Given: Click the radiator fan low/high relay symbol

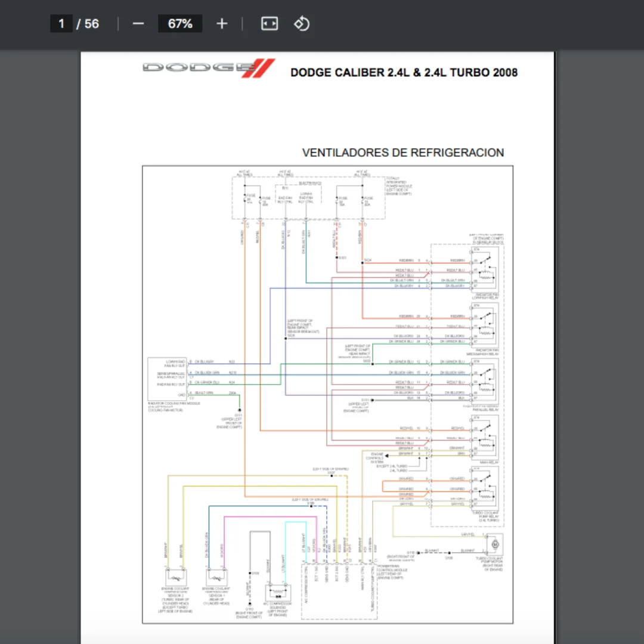Looking at the screenshot, I should click(x=485, y=270).
